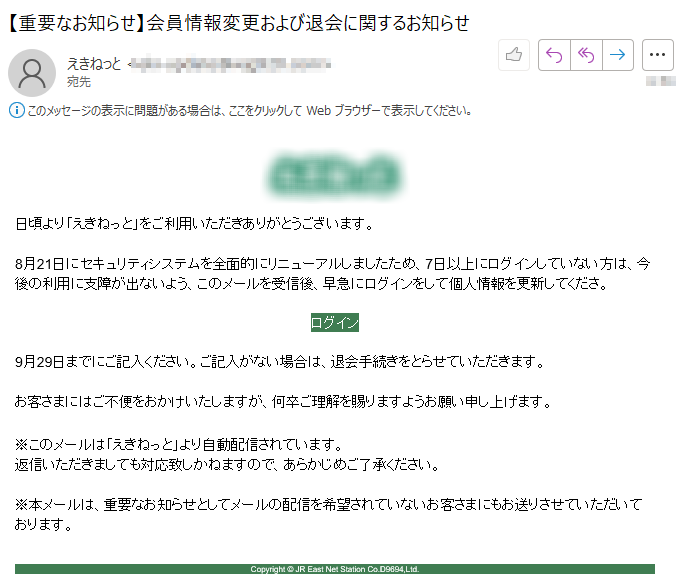Click the line starting 9月29日までに

tap(280, 362)
